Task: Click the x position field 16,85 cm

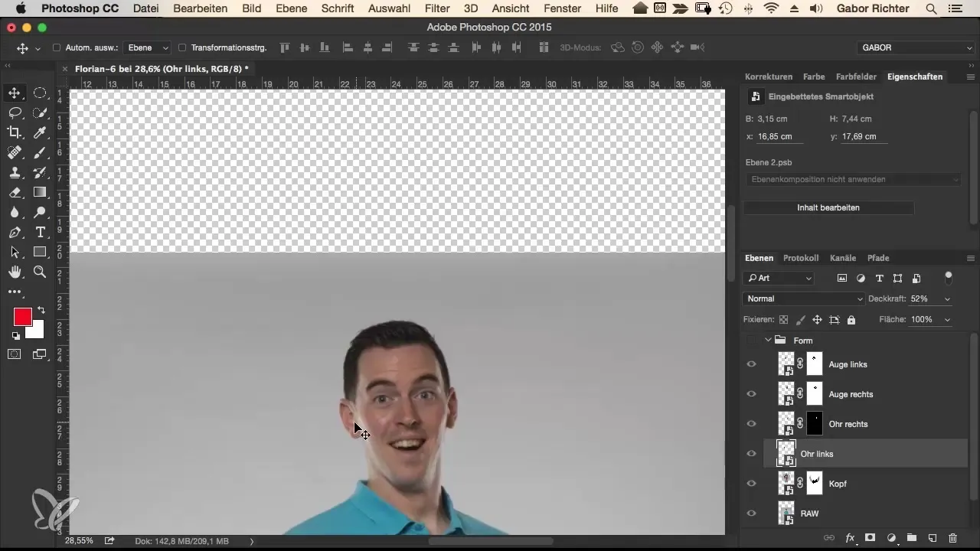Action: (x=780, y=136)
